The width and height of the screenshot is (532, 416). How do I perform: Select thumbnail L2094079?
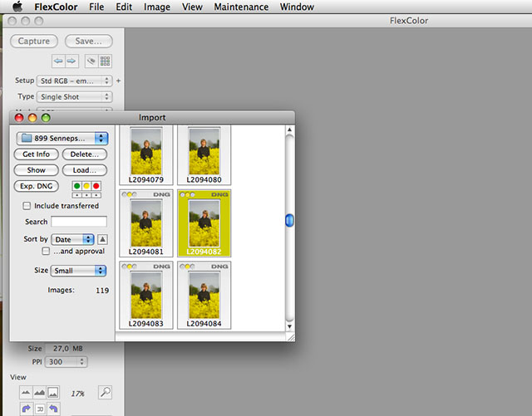(146, 155)
